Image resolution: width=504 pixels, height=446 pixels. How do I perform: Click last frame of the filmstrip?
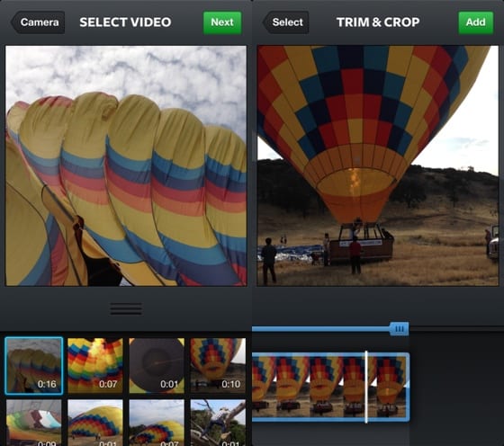tap(391, 387)
